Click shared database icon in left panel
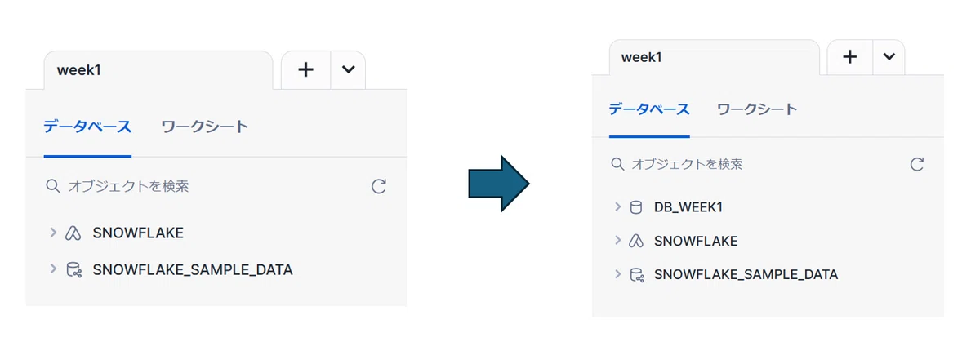 [73, 269]
